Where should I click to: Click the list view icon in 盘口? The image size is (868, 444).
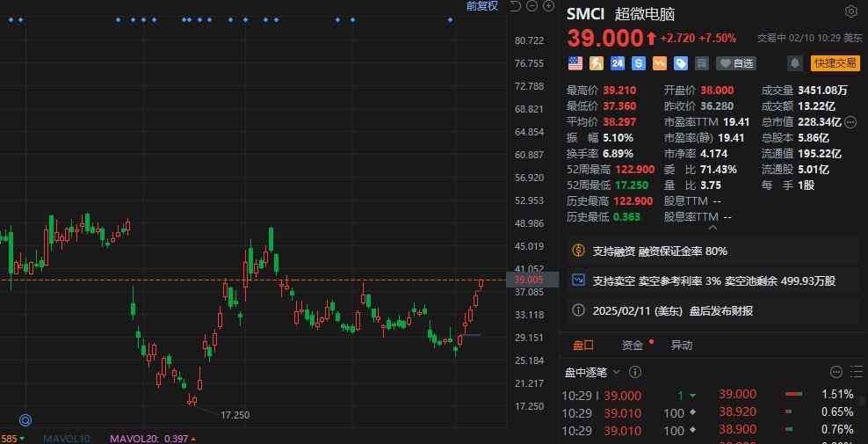(857, 372)
